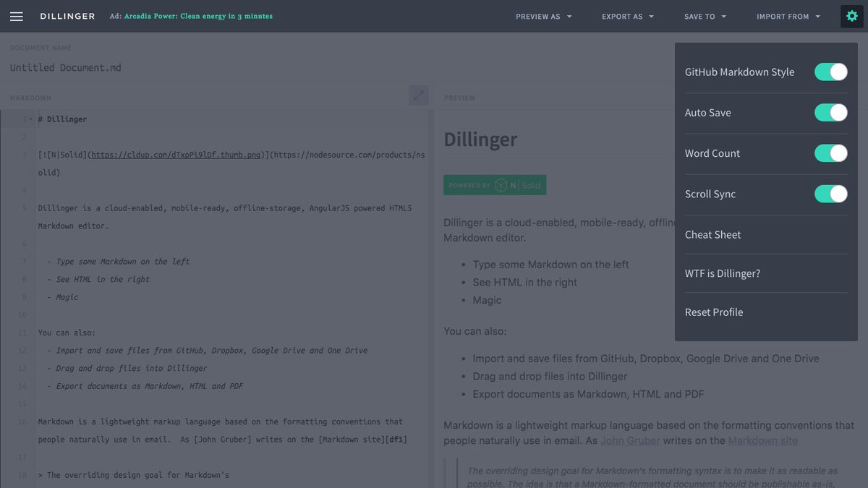Click the N|Solid powered-by badge

click(x=495, y=185)
